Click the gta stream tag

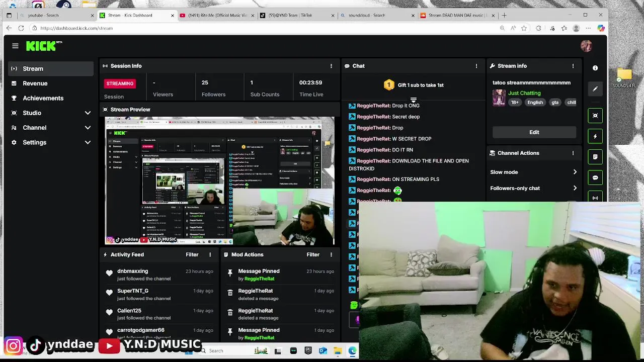coord(555,103)
